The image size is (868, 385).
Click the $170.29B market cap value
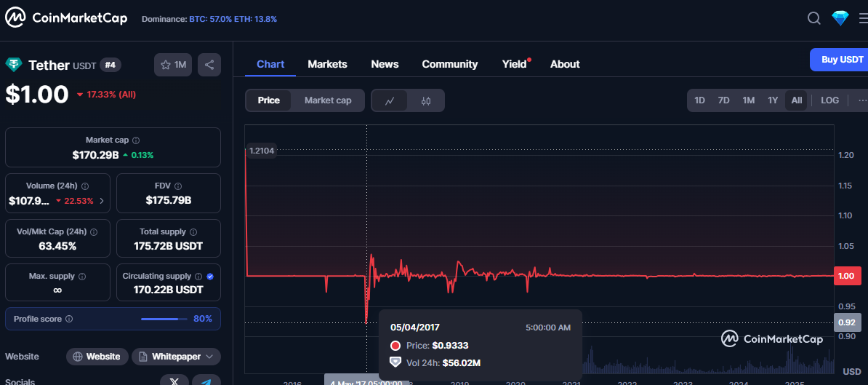coord(96,155)
